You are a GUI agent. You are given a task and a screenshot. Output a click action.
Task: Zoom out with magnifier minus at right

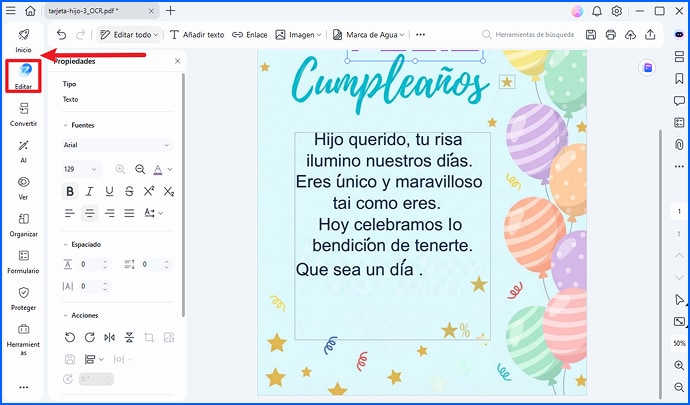[679, 387]
